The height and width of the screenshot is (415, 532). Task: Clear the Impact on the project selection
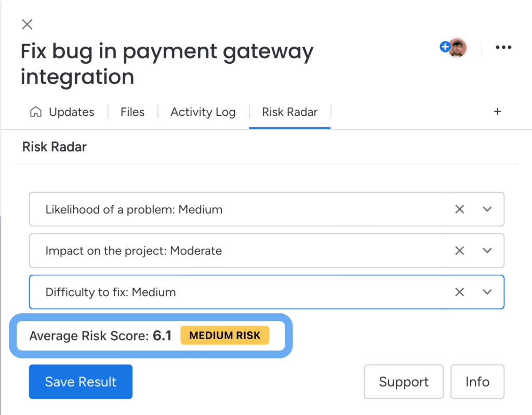click(x=459, y=250)
